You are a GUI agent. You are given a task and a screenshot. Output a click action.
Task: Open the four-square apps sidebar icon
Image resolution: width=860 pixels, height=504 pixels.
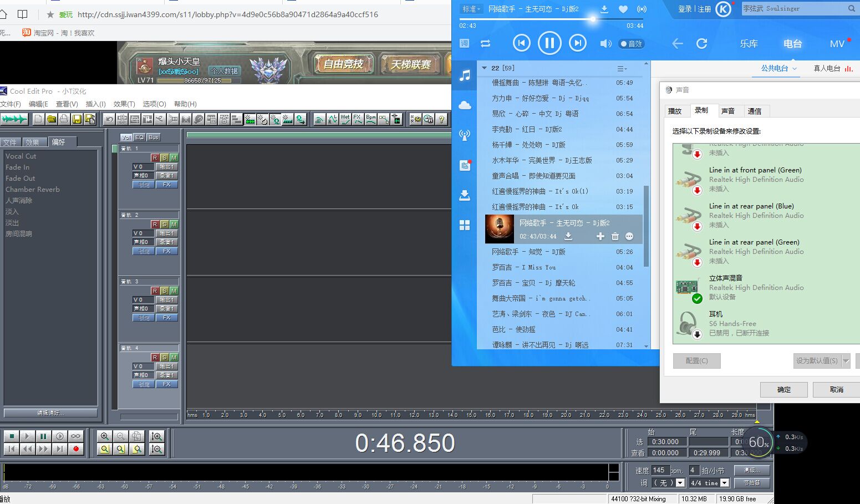[x=465, y=225]
